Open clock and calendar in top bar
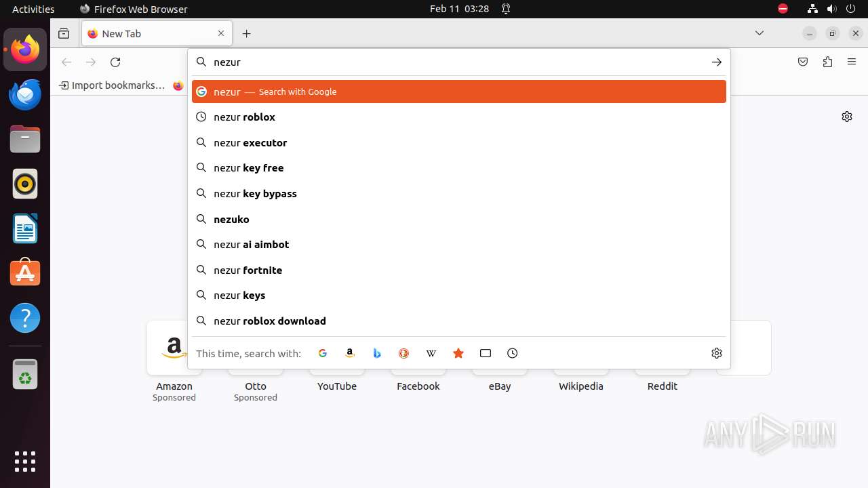The width and height of the screenshot is (868, 488). click(459, 9)
